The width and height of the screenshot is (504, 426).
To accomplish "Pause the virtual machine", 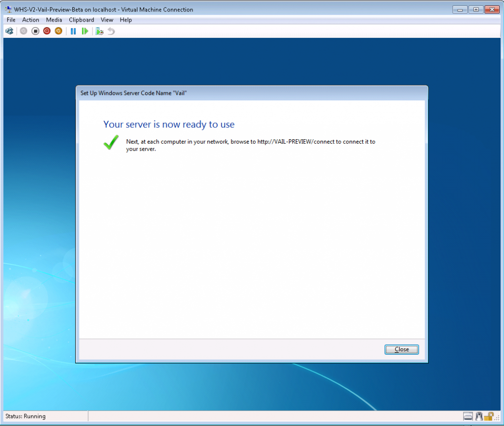I will point(73,31).
